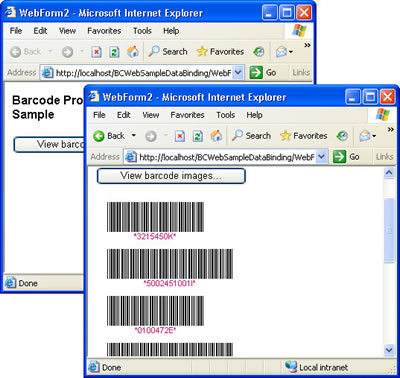Screen dimensions: 400x378
Task: Click Done status text in front window
Action: [111, 367]
